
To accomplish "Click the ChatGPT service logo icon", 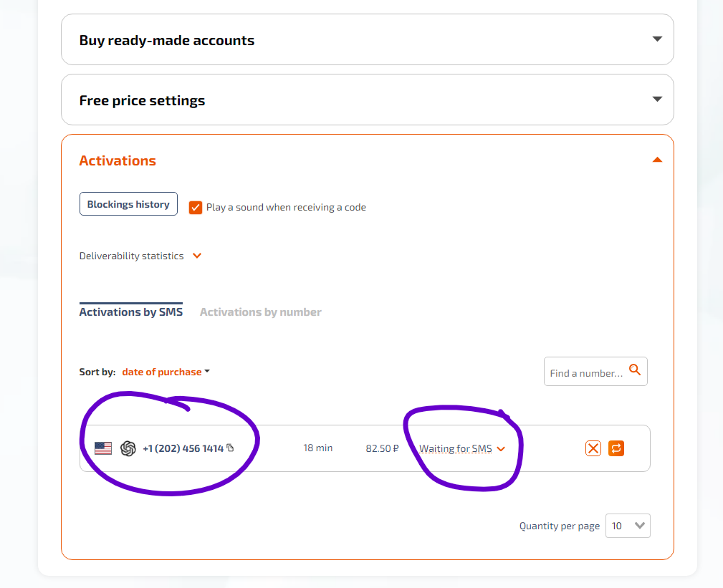I will point(128,448).
